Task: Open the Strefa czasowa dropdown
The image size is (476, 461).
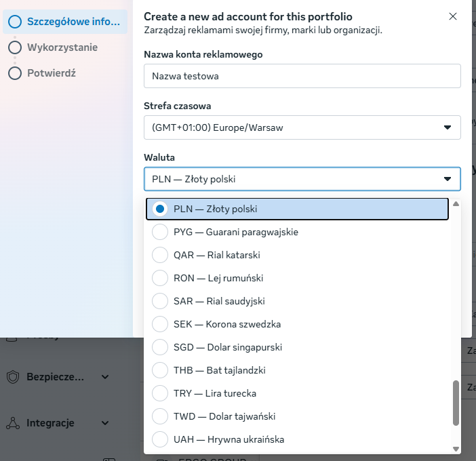Action: [x=302, y=127]
